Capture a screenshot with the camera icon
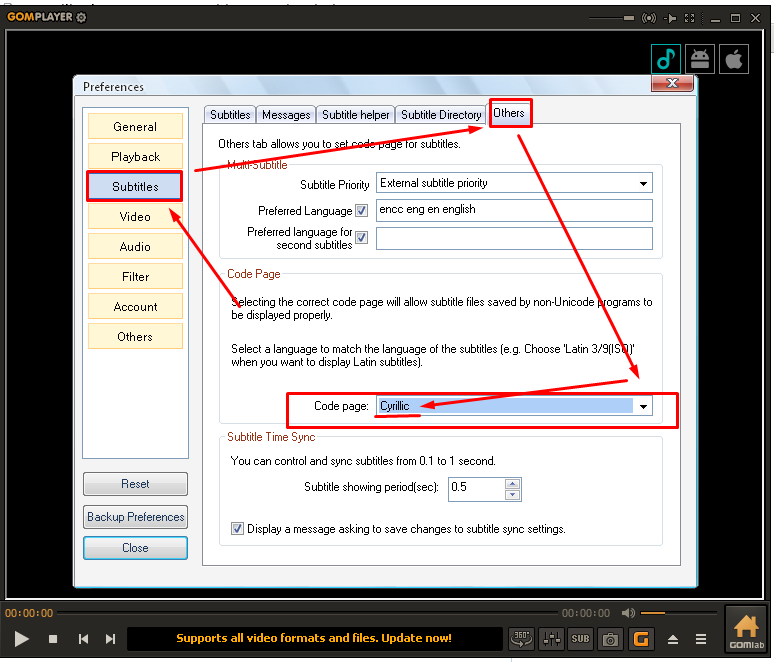The height and width of the screenshot is (662, 774). tap(610, 639)
